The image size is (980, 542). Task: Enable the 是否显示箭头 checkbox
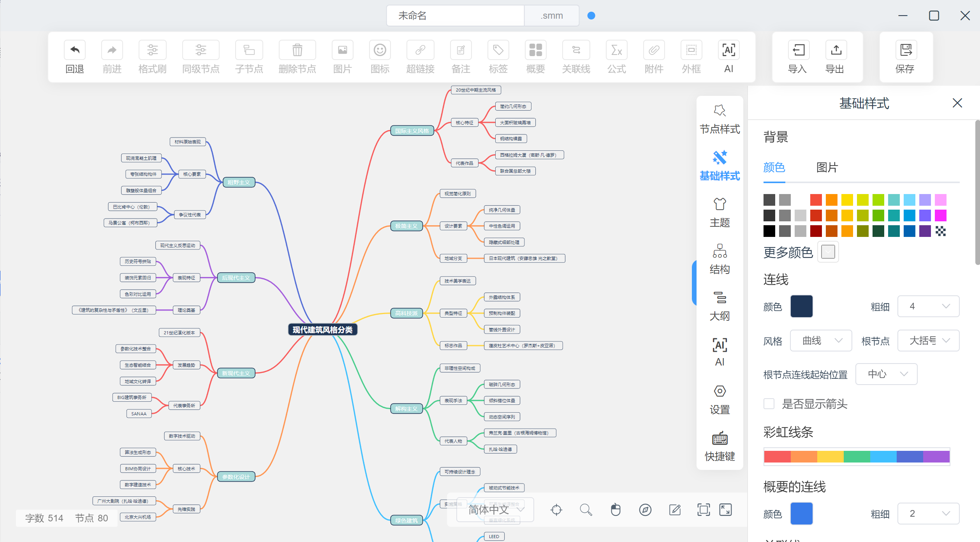tap(769, 404)
